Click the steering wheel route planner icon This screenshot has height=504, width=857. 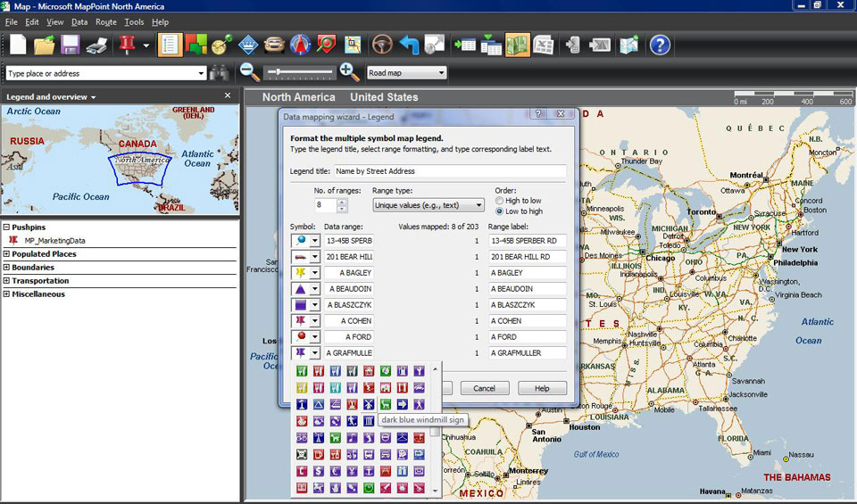coord(382,45)
